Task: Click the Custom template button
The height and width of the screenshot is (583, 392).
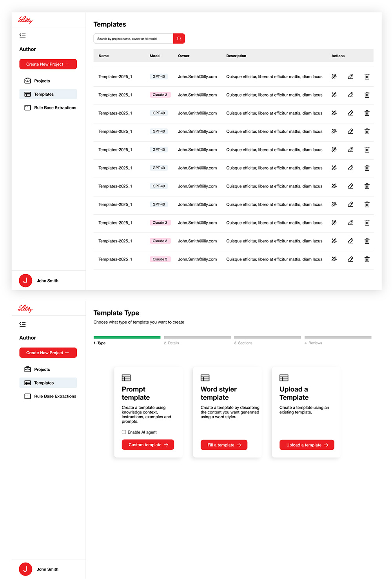Action: click(148, 445)
